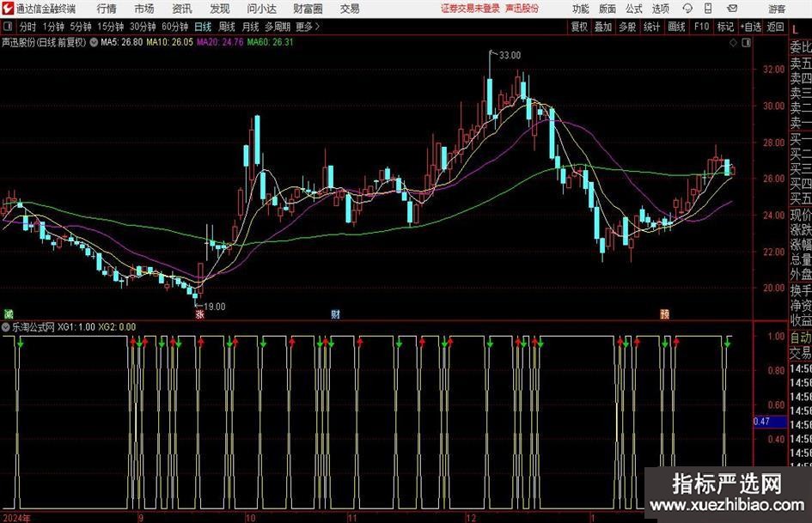Click the red 涨 event marker

(x=200, y=313)
